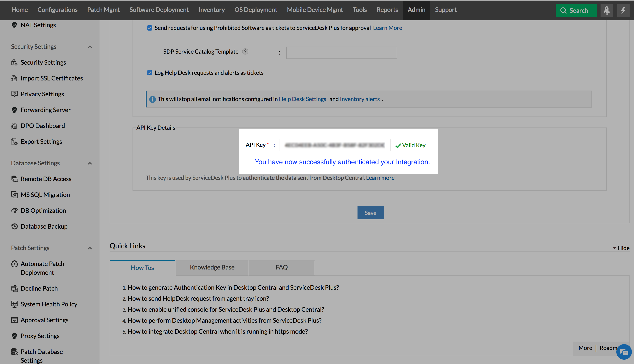Image resolution: width=634 pixels, height=364 pixels.
Task: Click the Automate Patch Deployment gear icon
Action: (14, 264)
